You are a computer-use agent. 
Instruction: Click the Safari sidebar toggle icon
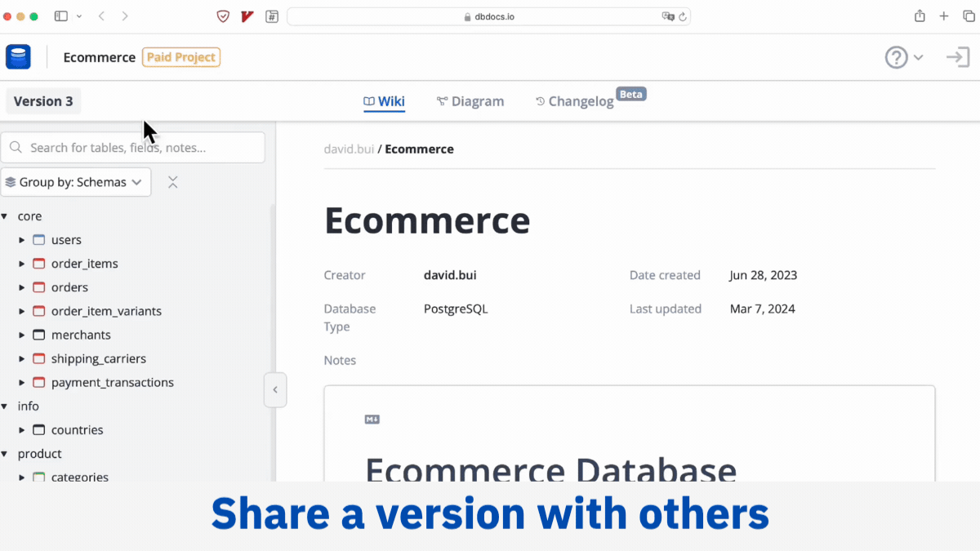coord(60,16)
